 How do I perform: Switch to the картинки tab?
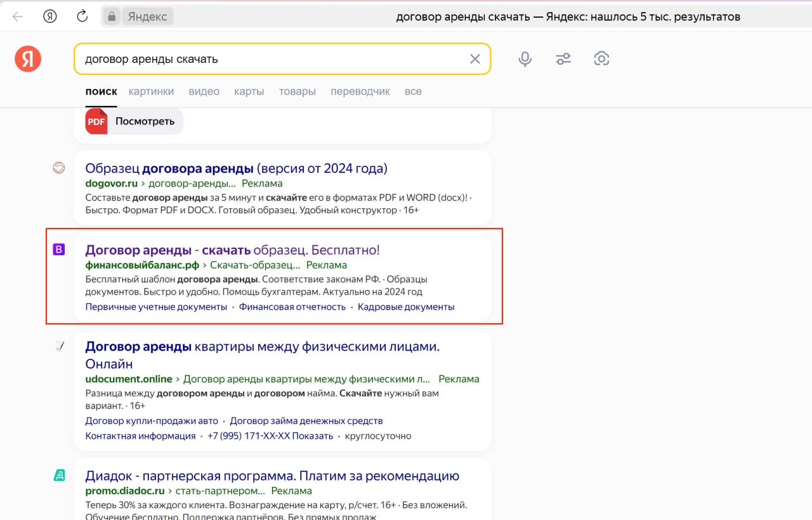tap(151, 91)
